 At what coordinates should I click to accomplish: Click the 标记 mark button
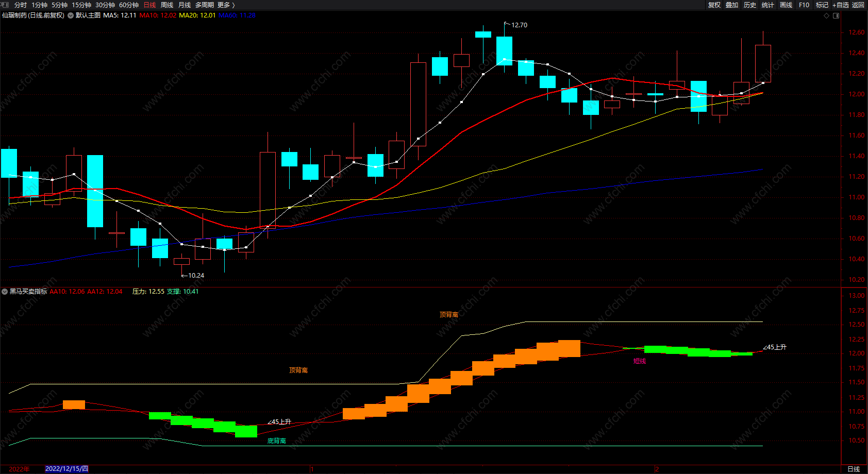click(822, 5)
